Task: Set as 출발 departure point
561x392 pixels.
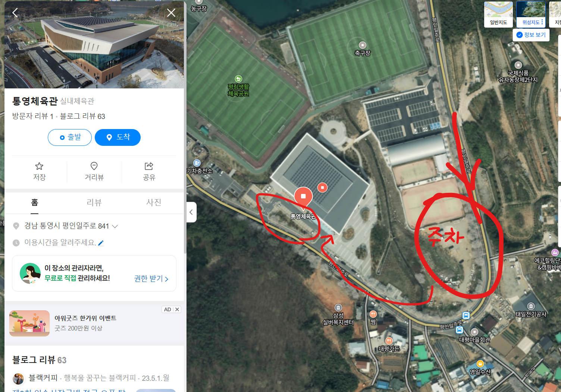Action: (x=70, y=137)
